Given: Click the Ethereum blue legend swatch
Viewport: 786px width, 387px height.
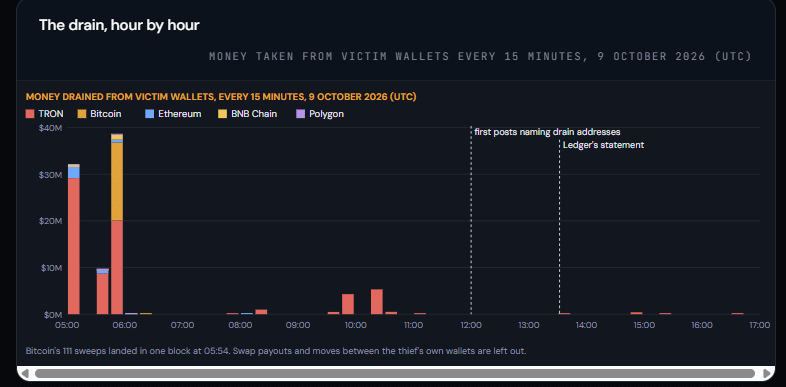Looking at the screenshot, I should coord(149,114).
